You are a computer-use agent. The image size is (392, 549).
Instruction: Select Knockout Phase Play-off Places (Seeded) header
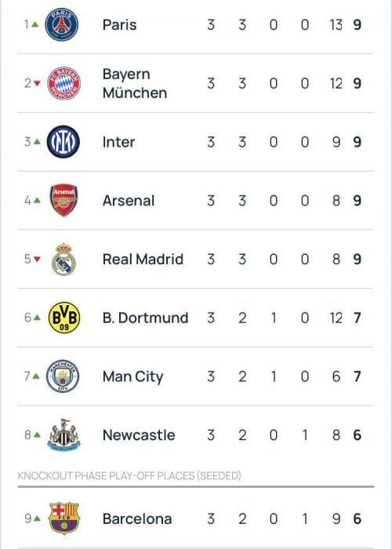(x=129, y=475)
